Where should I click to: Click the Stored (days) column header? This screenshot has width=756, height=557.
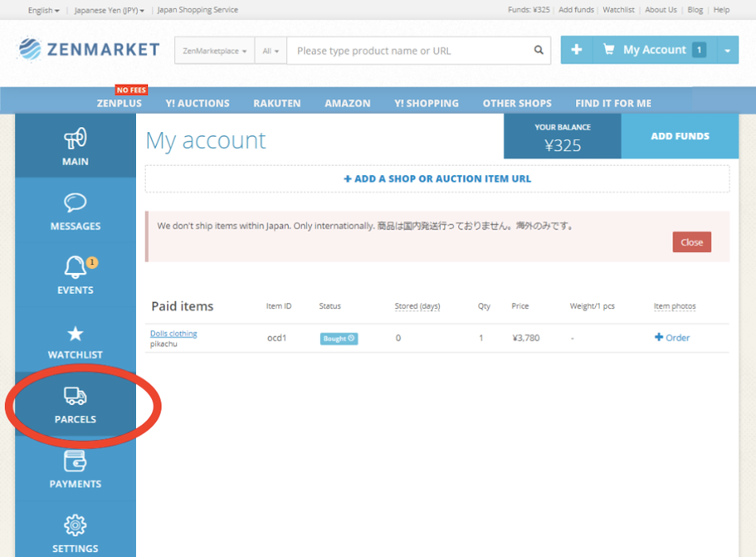tap(417, 307)
